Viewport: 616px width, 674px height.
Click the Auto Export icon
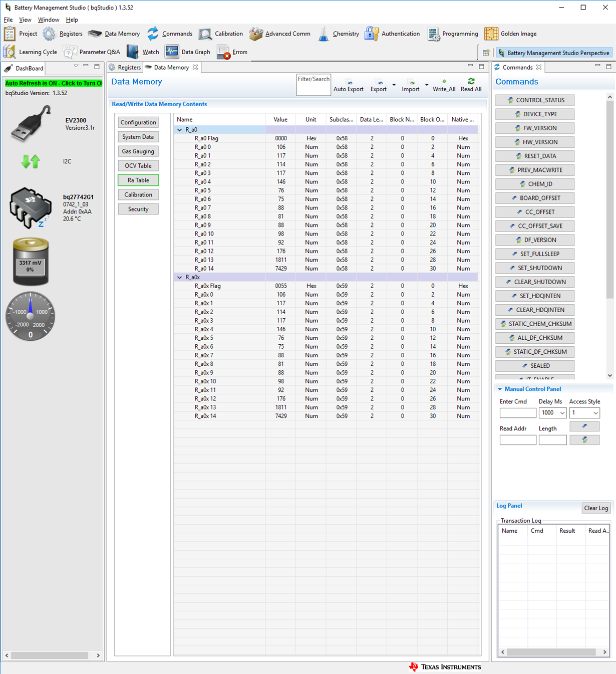pyautogui.click(x=349, y=82)
